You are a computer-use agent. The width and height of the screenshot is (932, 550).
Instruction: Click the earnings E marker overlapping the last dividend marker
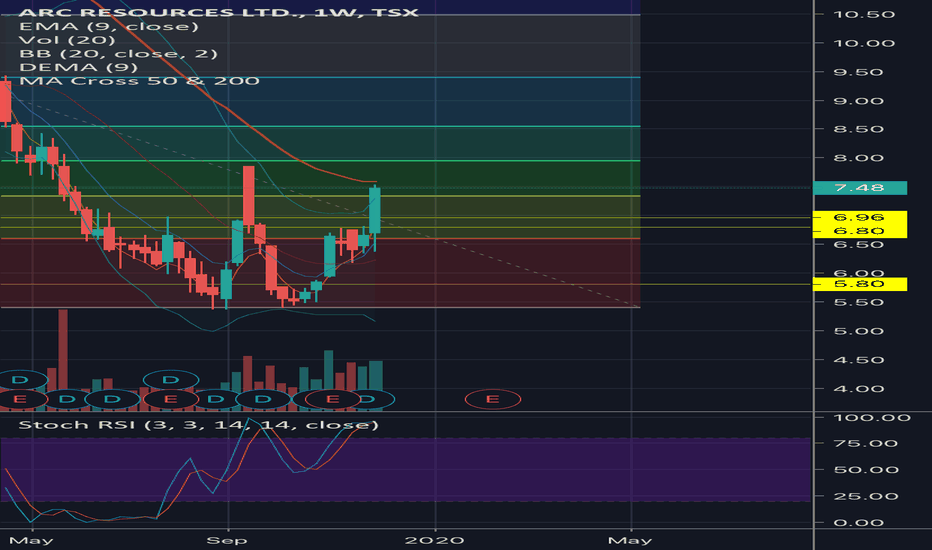[x=333, y=399]
